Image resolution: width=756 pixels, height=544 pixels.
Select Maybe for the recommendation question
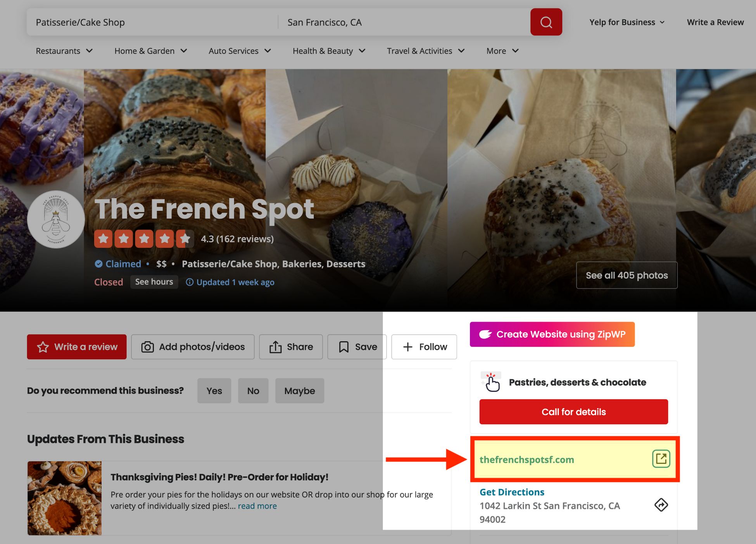click(299, 391)
